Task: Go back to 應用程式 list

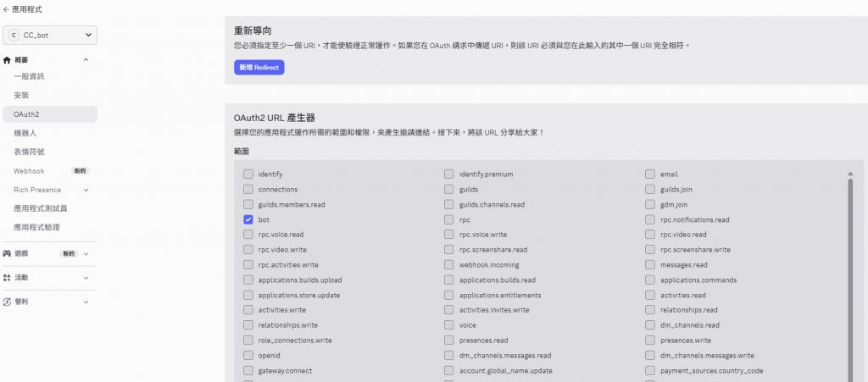Action: click(x=22, y=9)
